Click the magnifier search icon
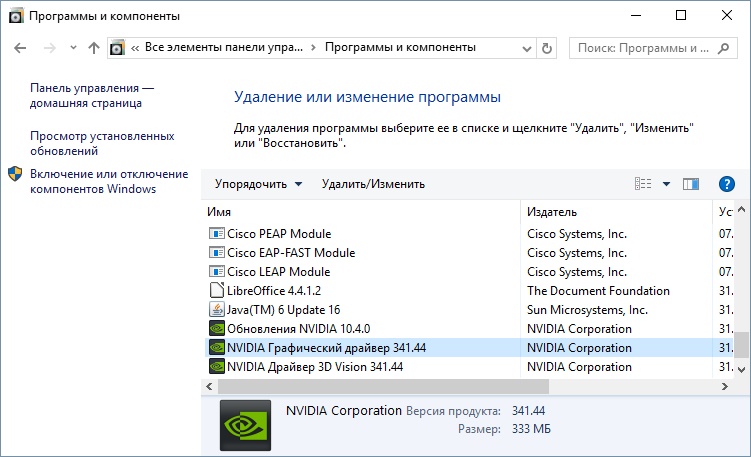The image size is (751, 457). (724, 48)
